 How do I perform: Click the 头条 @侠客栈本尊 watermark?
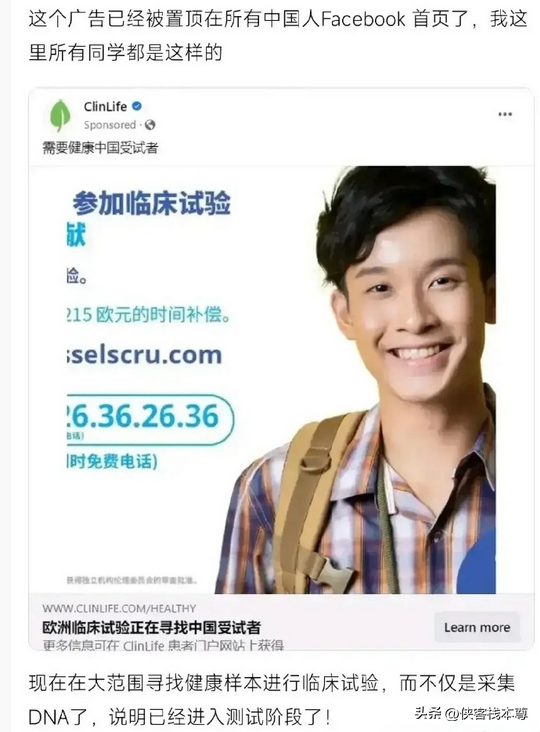point(471,713)
